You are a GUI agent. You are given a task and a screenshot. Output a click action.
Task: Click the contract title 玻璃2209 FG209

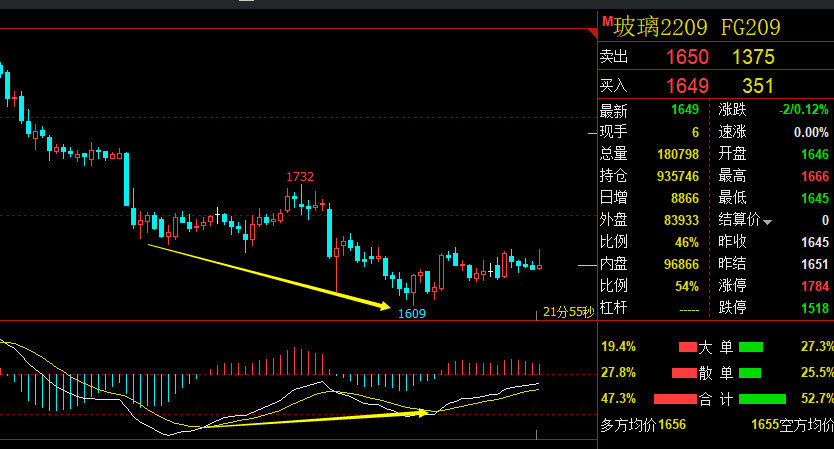click(x=697, y=27)
